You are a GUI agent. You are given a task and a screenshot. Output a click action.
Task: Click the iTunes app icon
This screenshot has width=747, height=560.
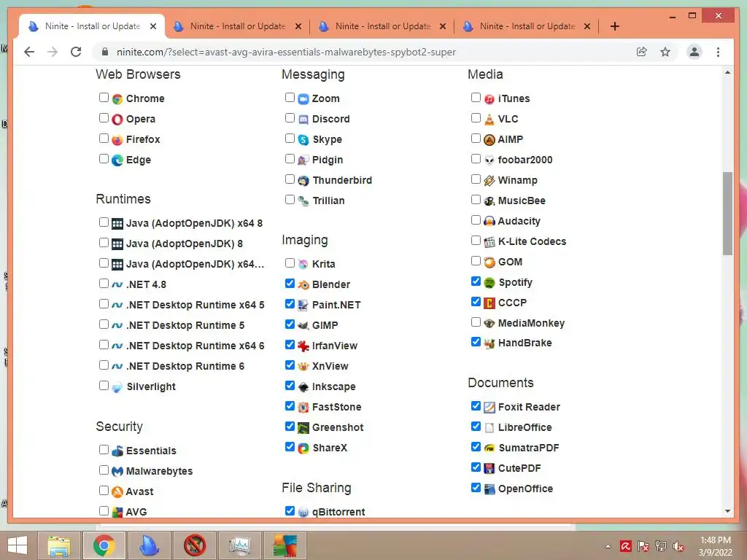[489, 99]
